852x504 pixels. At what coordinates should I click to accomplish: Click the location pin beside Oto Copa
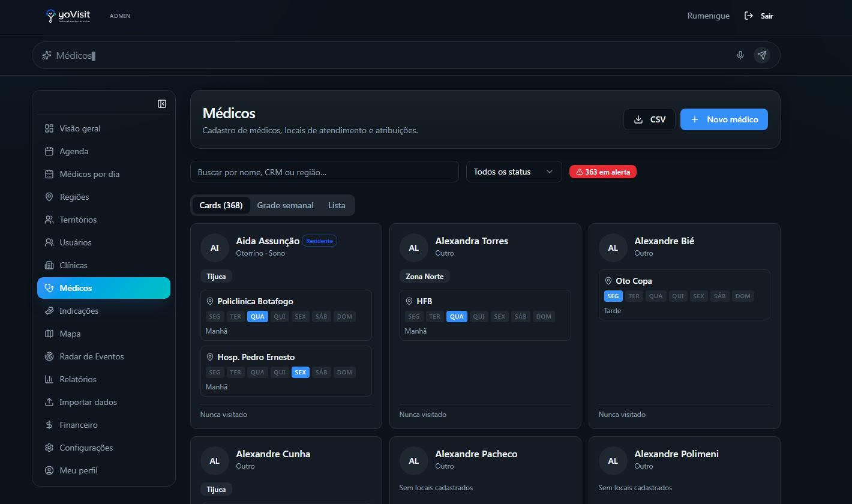point(608,281)
